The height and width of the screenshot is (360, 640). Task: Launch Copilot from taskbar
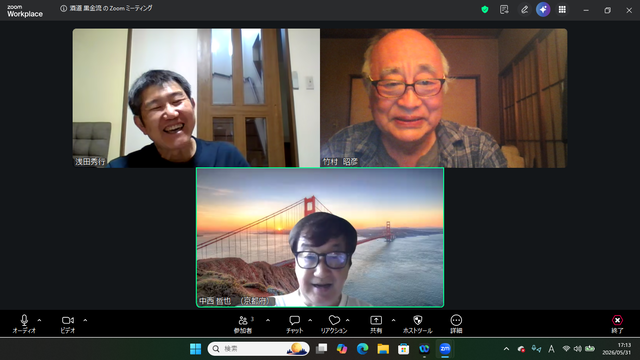point(342,349)
